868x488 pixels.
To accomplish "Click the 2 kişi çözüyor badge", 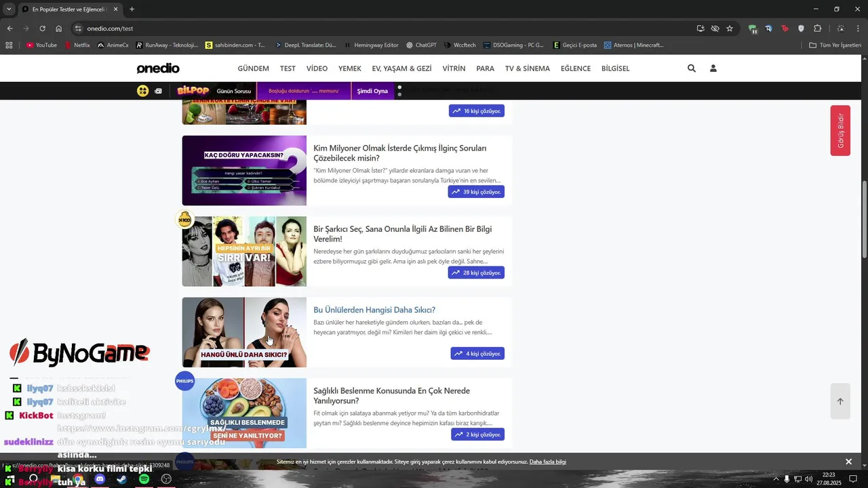I will [x=477, y=434].
